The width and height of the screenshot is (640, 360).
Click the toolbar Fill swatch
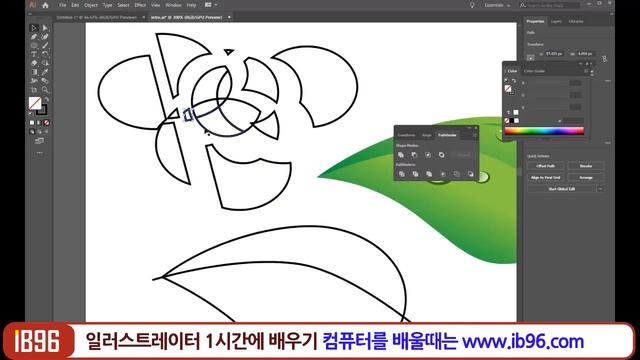(x=35, y=103)
